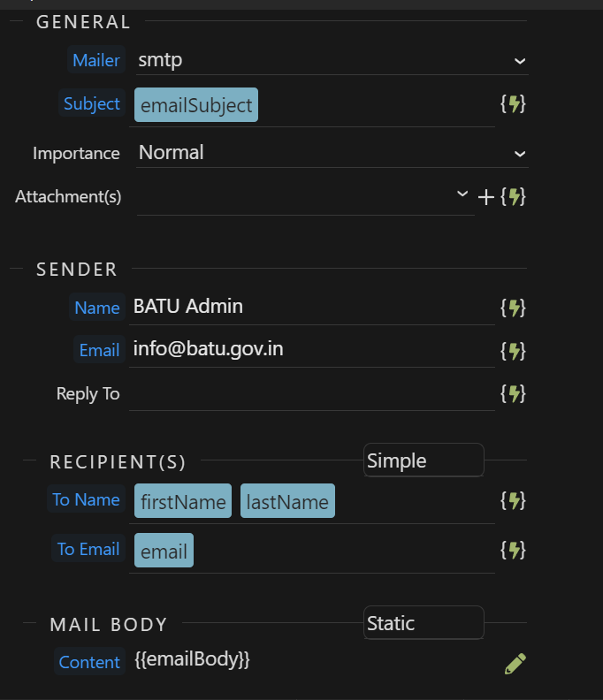Screen dimensions: 603x700
Task: Open the Importance dropdown
Action: [519, 154]
